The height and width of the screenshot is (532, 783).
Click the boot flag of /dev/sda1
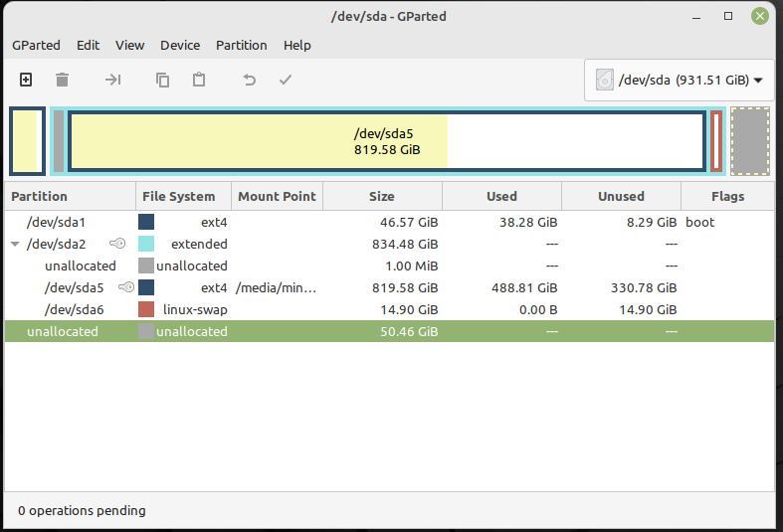pos(700,222)
